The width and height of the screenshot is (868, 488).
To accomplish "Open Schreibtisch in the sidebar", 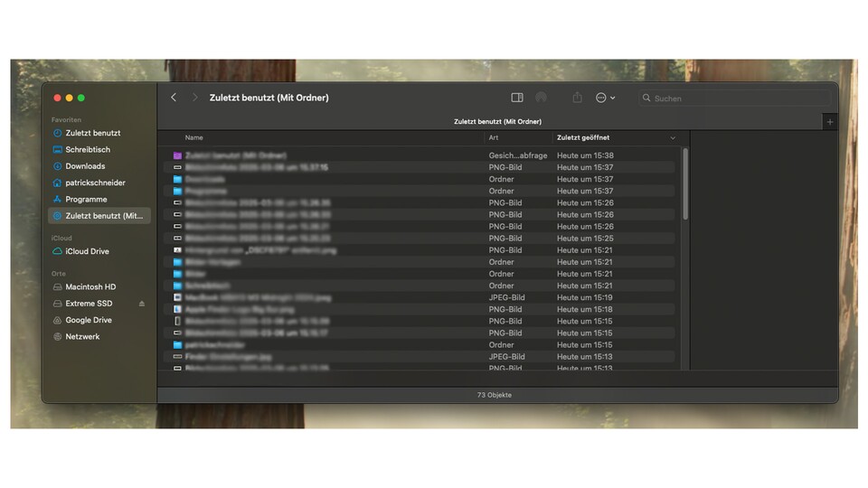I will pos(88,150).
